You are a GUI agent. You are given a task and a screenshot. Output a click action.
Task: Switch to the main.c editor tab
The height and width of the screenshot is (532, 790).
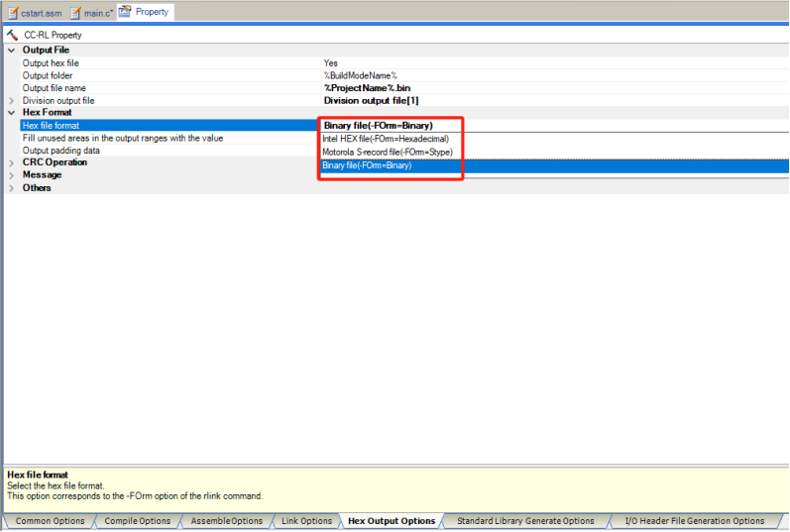click(x=92, y=13)
